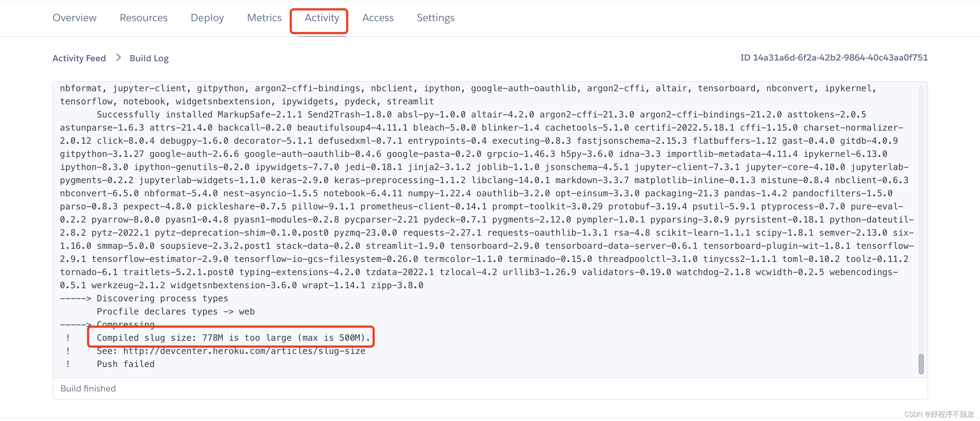The height and width of the screenshot is (421, 980).
Task: Select the Activity tab
Action: 322,18
